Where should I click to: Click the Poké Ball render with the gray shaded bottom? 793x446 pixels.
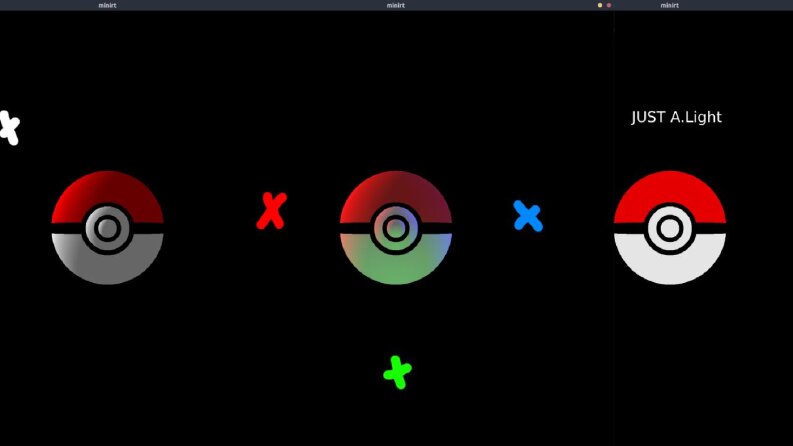coord(107,228)
